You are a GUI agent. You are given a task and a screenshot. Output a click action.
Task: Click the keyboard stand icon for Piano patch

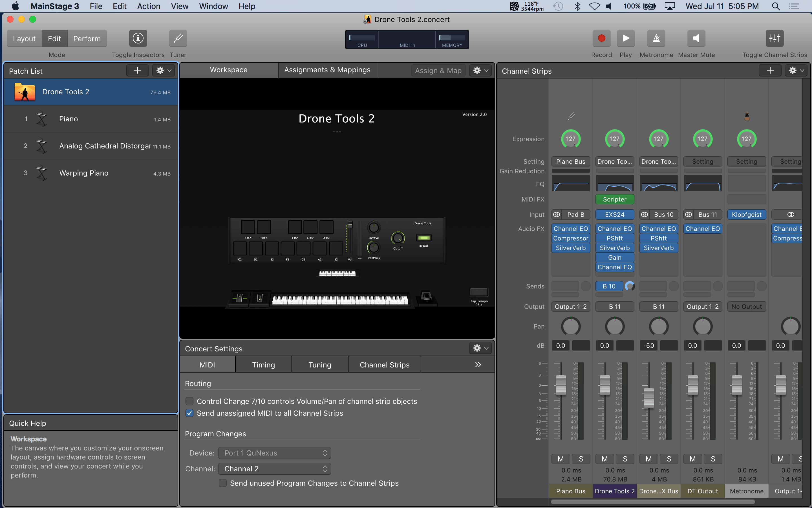(x=42, y=119)
